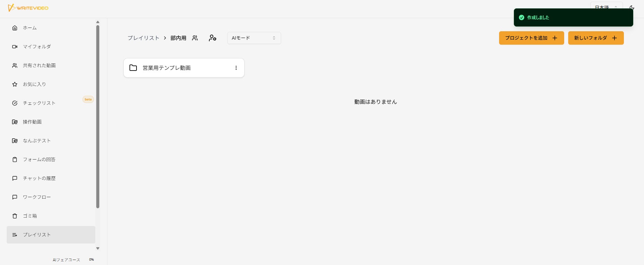Open なんぷテスト in sidebar
Viewport: 644px width, 265px height.
(x=51, y=141)
